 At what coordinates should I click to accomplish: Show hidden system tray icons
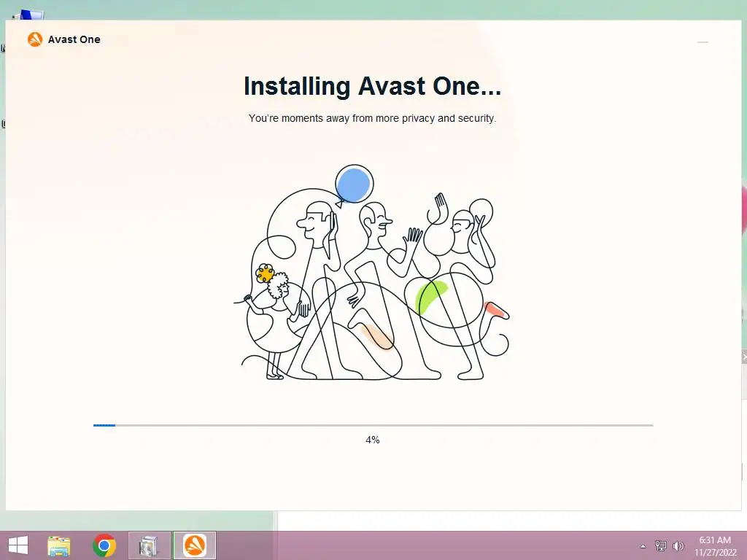click(x=643, y=546)
